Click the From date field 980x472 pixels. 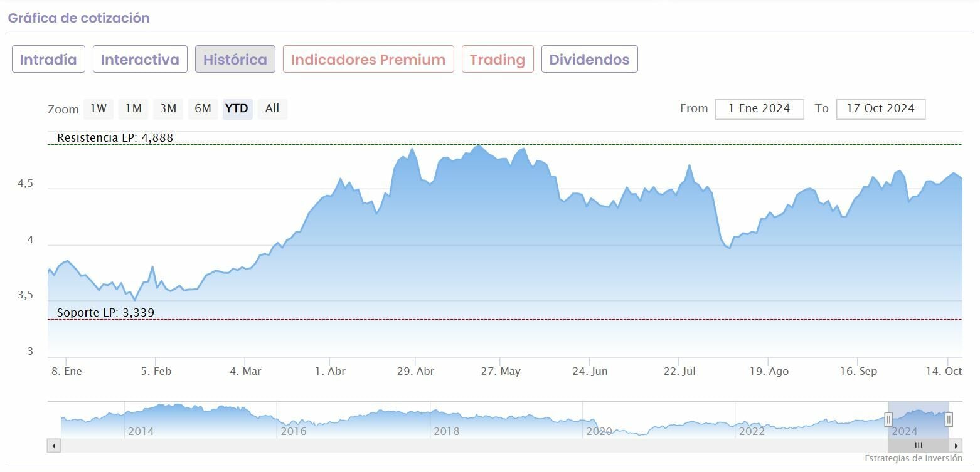pyautogui.click(x=759, y=108)
